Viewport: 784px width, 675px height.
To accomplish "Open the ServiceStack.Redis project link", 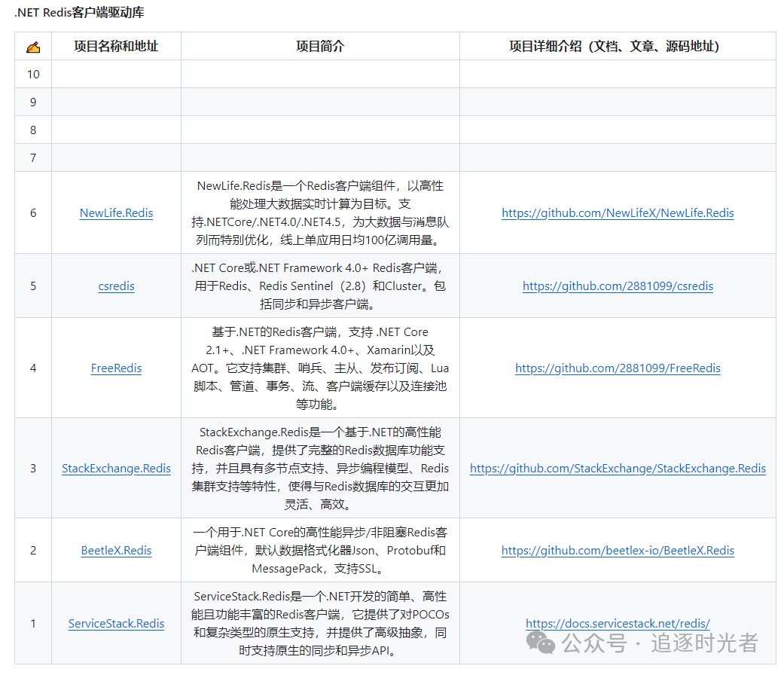I will pos(117,624).
